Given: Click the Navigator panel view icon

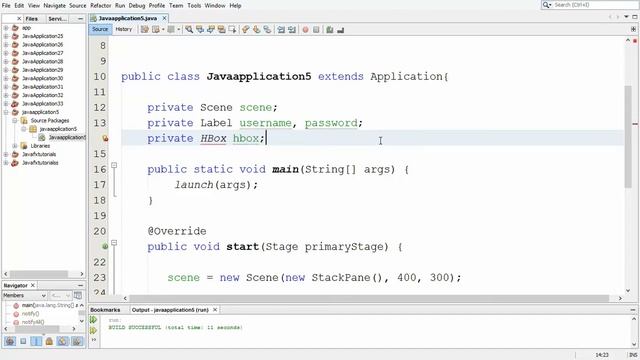Looking at the screenshot, I should (x=78, y=295).
